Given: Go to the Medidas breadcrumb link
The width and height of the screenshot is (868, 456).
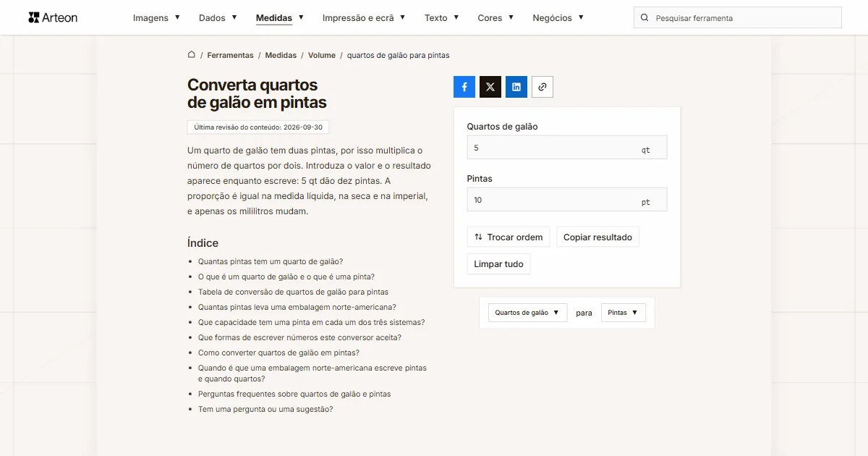Looking at the screenshot, I should pos(281,55).
